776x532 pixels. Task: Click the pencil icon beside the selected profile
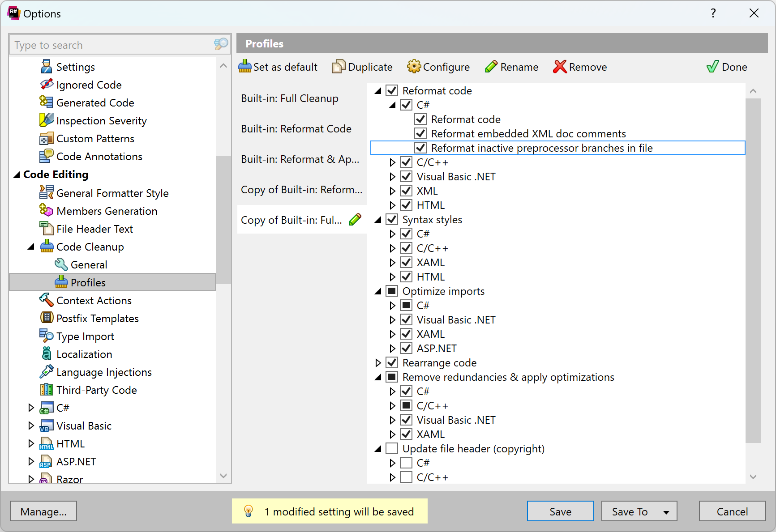click(355, 220)
